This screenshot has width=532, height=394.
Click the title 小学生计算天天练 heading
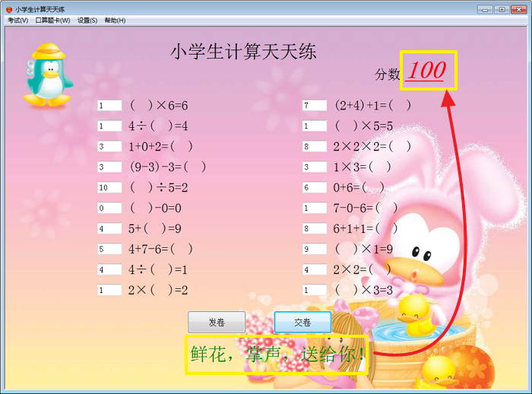pyautogui.click(x=243, y=52)
